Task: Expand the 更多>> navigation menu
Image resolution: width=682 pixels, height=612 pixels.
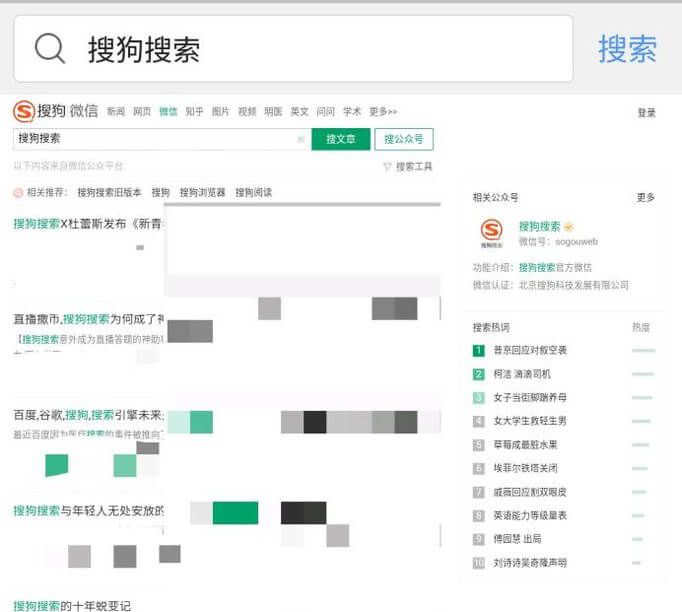Action: pos(383,112)
